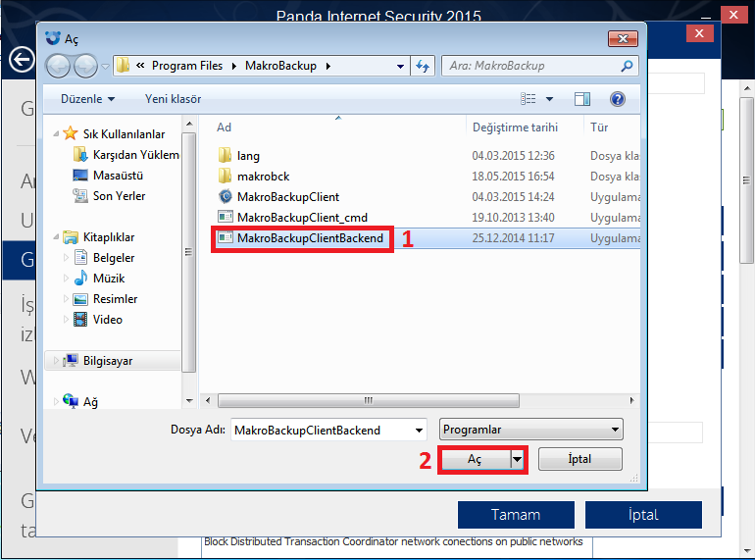Click the MakroBackupClient app icon
This screenshot has height=560, width=755.
(226, 196)
